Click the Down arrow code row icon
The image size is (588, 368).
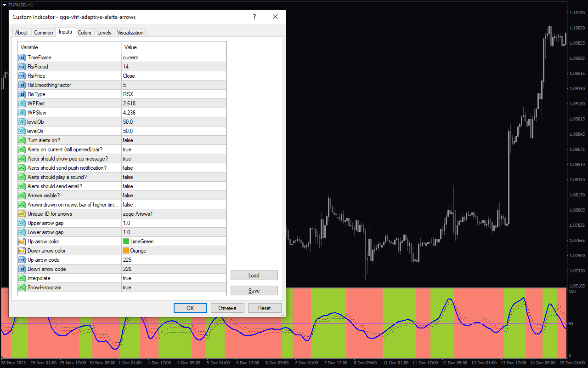tap(22, 269)
